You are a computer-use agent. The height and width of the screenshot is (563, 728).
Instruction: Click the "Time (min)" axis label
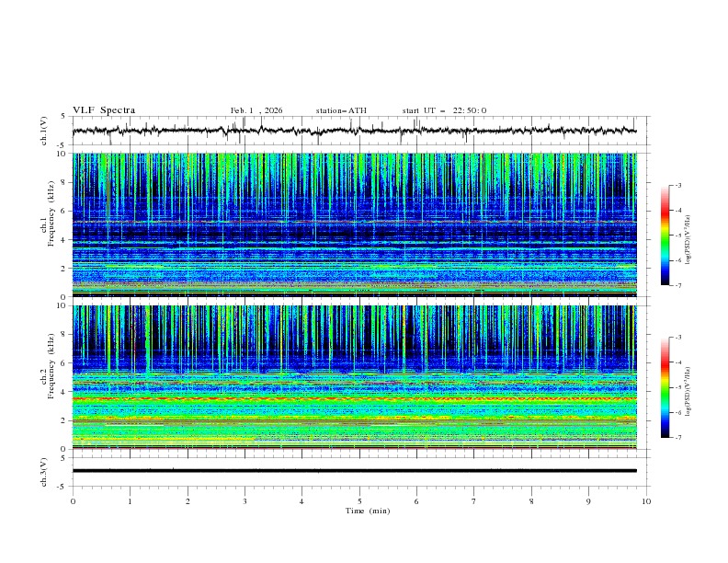coord(368,511)
